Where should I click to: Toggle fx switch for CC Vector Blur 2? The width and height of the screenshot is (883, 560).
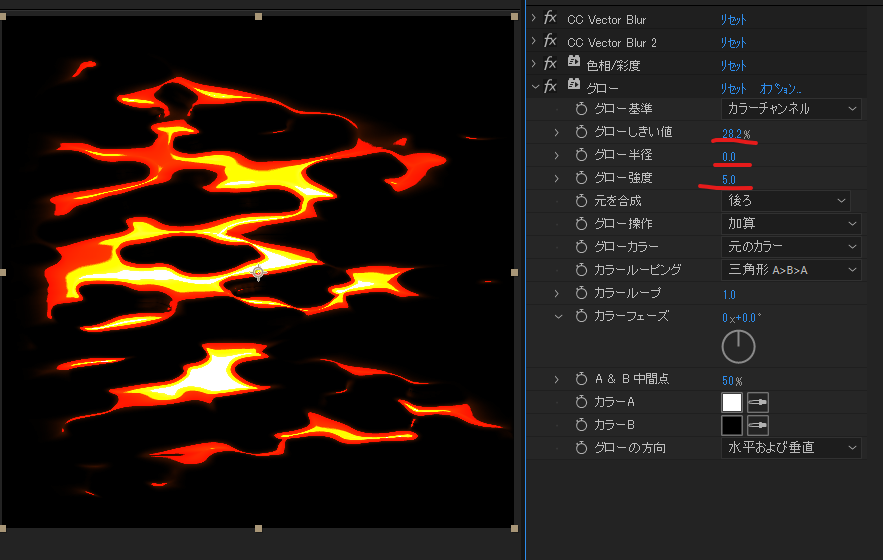(x=550, y=41)
